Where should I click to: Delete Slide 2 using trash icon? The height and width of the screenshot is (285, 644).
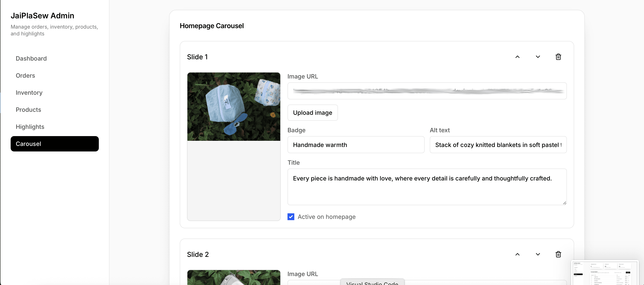point(558,254)
